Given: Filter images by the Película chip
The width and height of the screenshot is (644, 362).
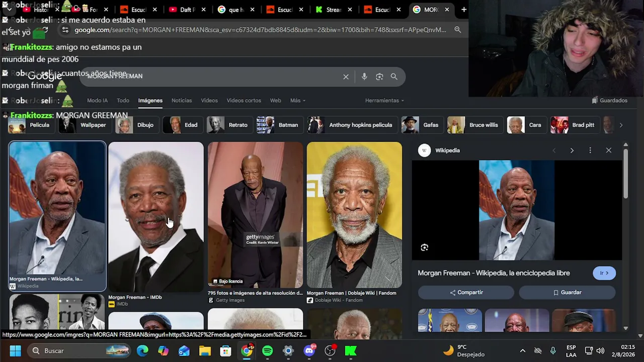Looking at the screenshot, I should [x=31, y=125].
